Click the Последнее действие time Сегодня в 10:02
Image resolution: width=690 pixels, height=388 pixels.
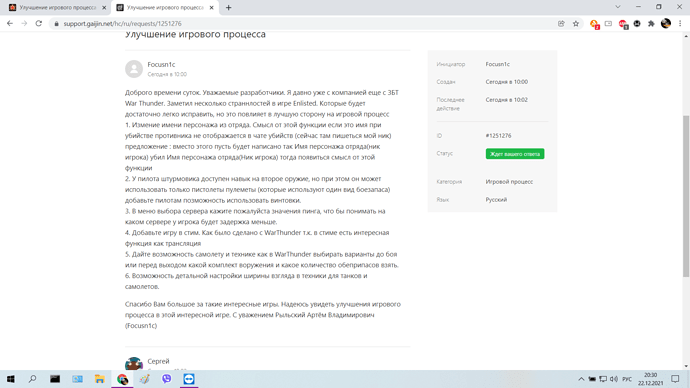(x=506, y=100)
